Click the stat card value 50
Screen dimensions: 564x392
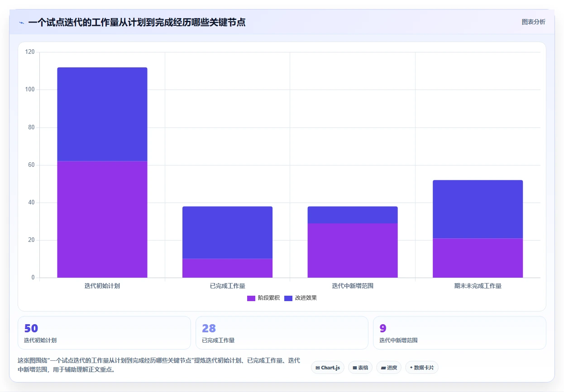point(31,329)
